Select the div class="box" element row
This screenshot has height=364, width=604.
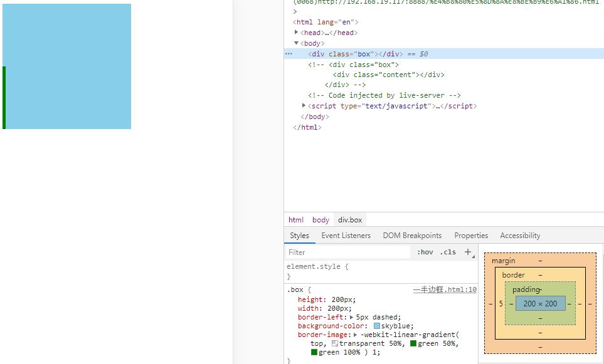tap(444, 54)
